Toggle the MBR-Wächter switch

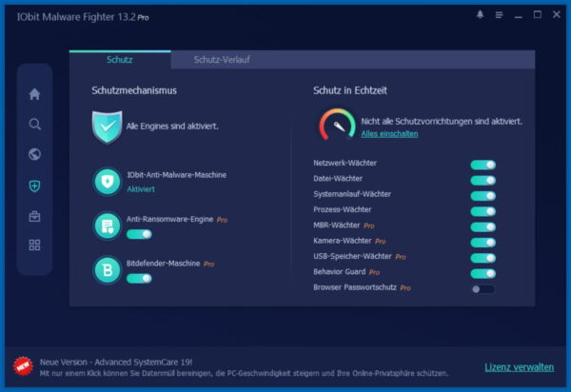pyautogui.click(x=483, y=227)
